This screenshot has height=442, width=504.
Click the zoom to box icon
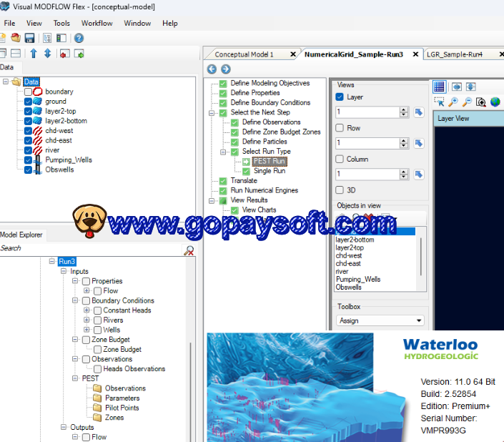click(x=481, y=102)
